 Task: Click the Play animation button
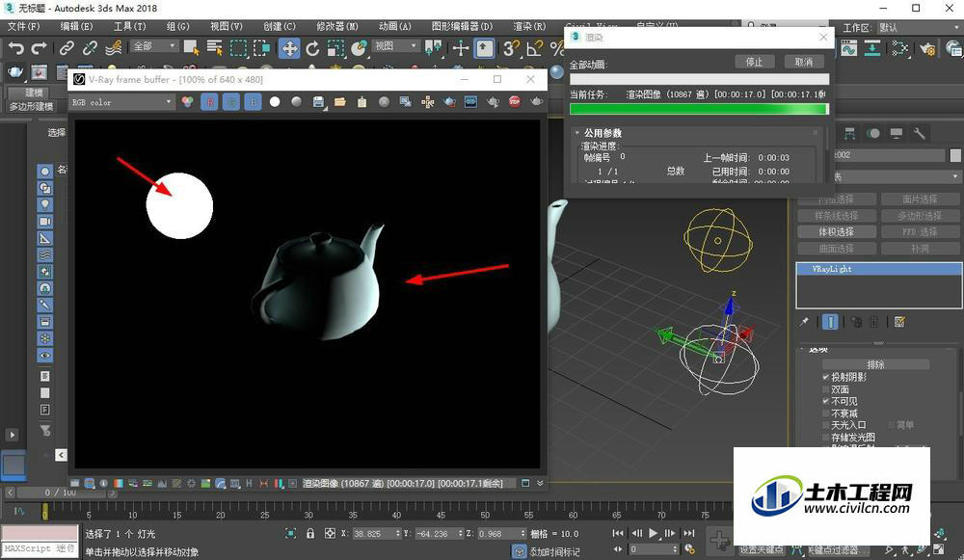point(653,533)
